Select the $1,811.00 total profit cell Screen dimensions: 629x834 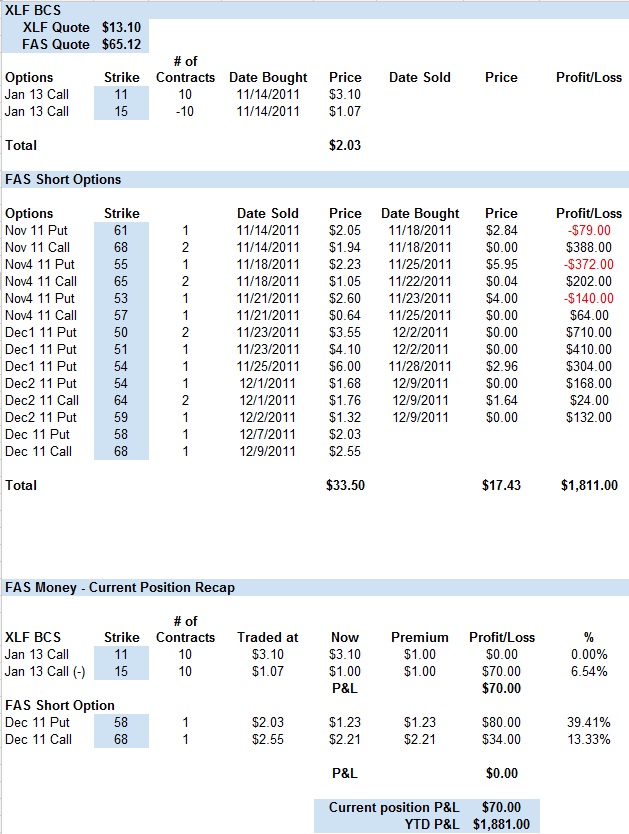click(x=589, y=485)
